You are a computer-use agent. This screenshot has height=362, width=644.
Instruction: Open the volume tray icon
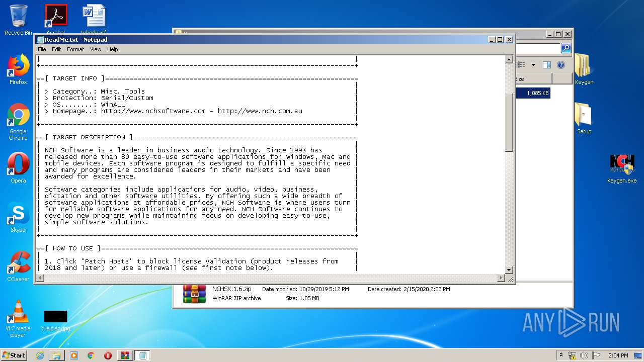tap(584, 355)
